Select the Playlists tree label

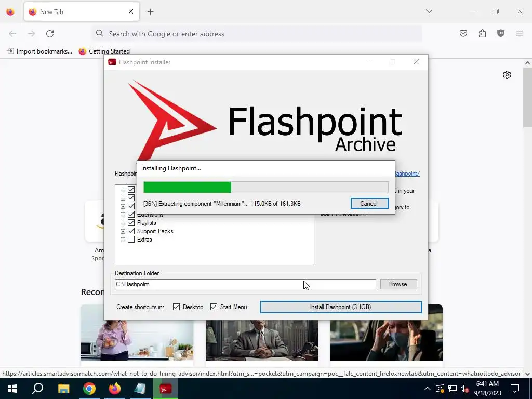147,223
